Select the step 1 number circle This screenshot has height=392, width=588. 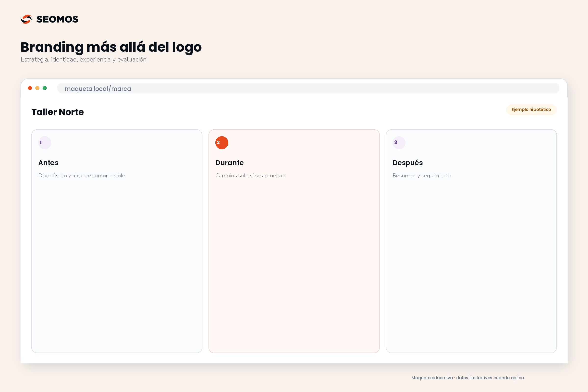coord(45,143)
